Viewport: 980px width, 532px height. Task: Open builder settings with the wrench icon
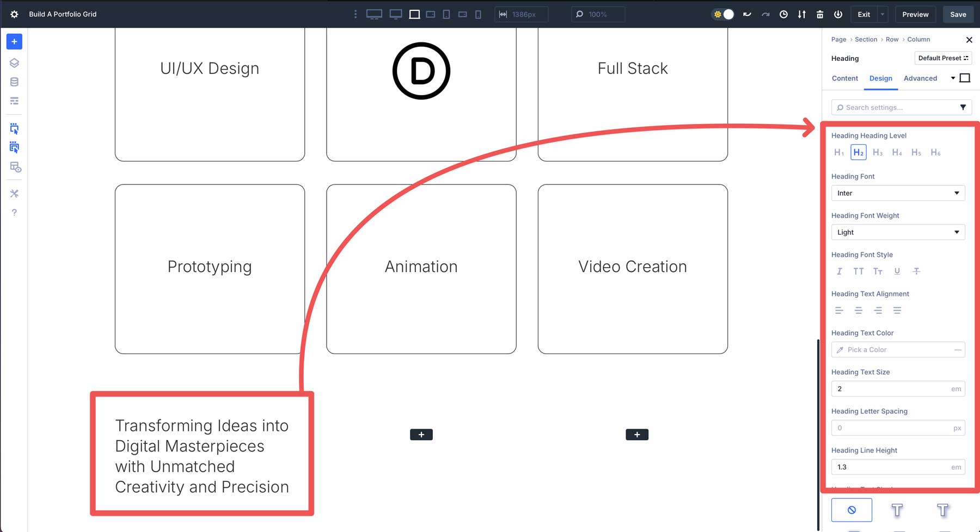click(14, 193)
